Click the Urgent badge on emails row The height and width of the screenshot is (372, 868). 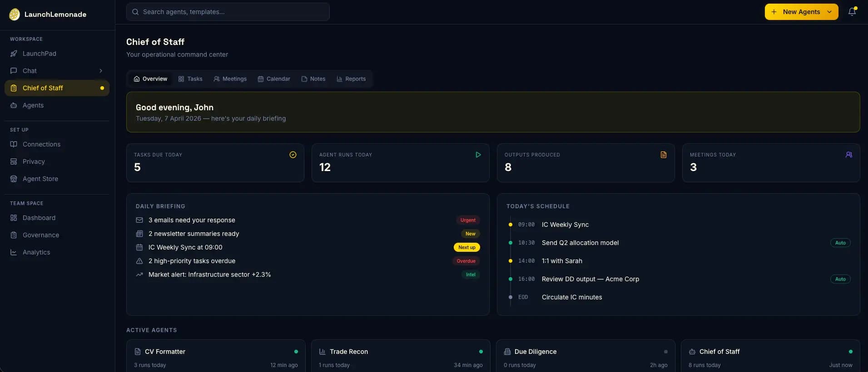pos(468,220)
